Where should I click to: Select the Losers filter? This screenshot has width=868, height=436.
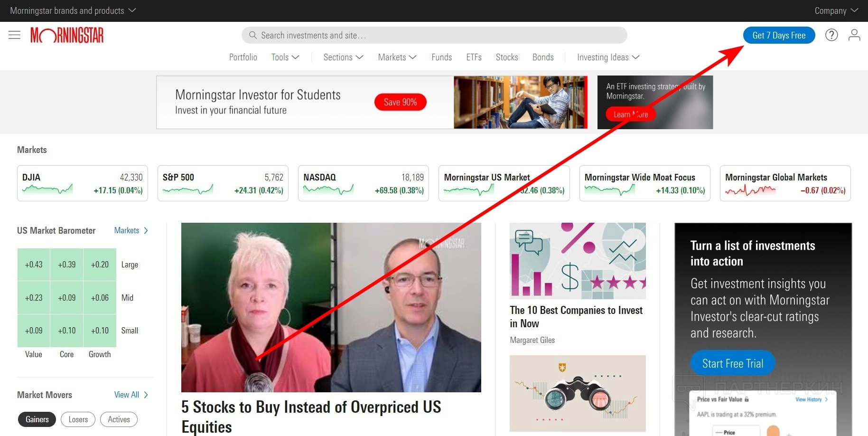pos(78,419)
